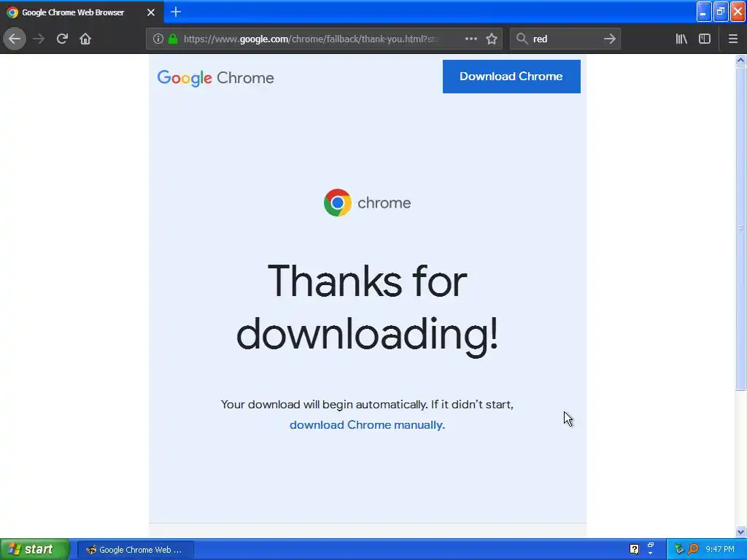
Task: Open a new tab with plus icon
Action: 176,12
